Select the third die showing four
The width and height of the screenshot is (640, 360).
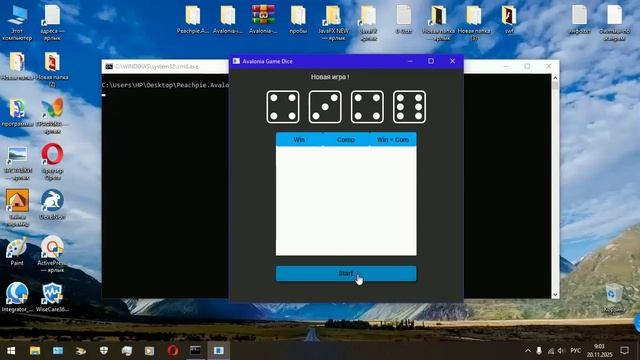pyautogui.click(x=367, y=107)
